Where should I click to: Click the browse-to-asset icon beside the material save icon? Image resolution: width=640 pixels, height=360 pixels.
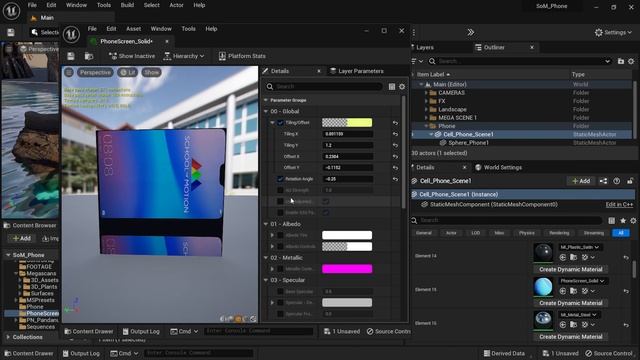[89, 56]
